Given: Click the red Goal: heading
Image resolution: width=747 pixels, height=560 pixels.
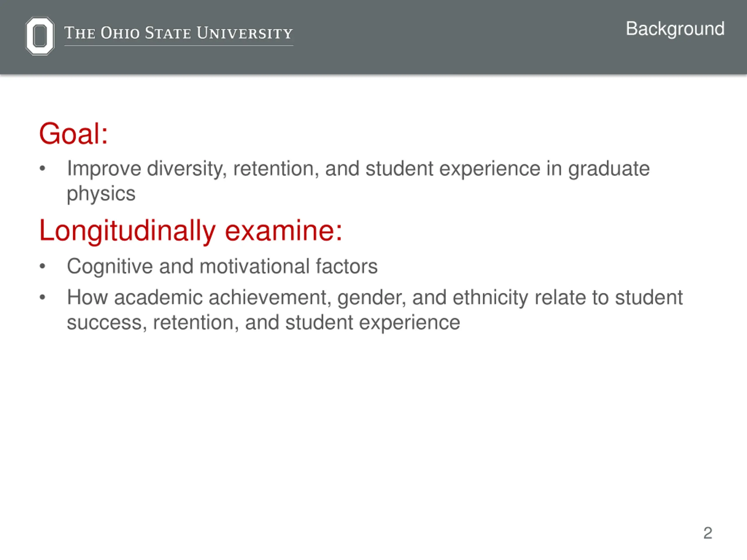Looking at the screenshot, I should point(73,134).
